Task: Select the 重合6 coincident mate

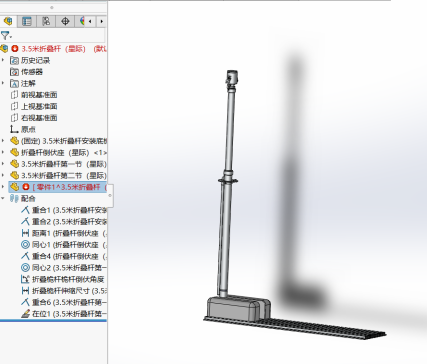Action: click(69, 302)
